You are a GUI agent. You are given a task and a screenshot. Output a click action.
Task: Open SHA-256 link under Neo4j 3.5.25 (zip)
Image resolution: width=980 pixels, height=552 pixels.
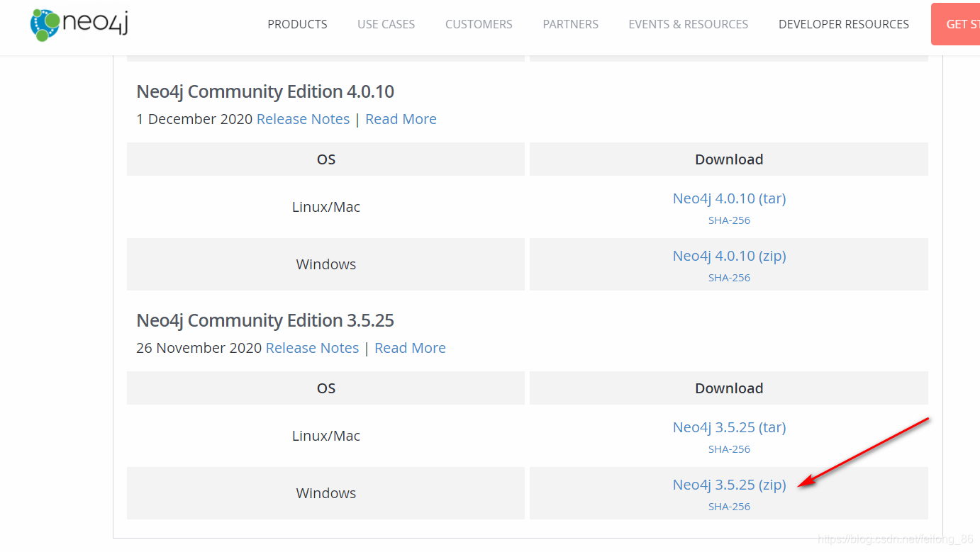click(729, 507)
